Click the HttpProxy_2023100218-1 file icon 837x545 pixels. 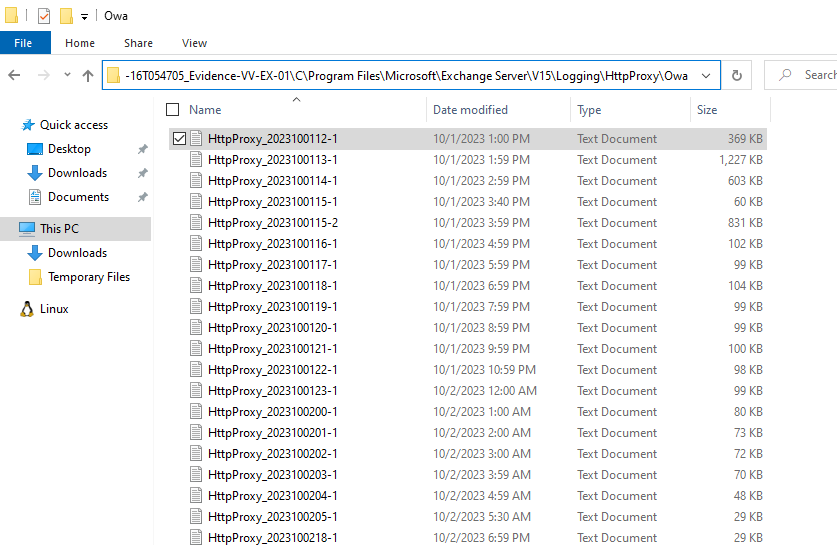(x=196, y=537)
